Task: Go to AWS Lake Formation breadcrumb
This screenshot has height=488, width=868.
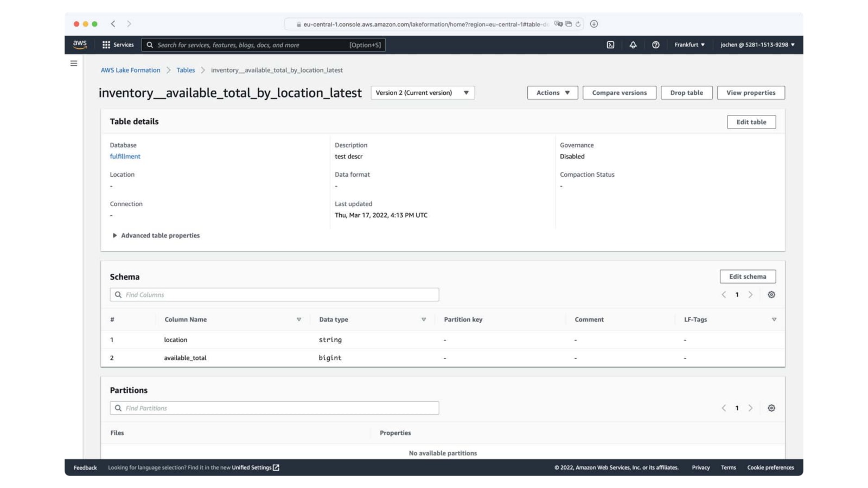Action: click(130, 70)
